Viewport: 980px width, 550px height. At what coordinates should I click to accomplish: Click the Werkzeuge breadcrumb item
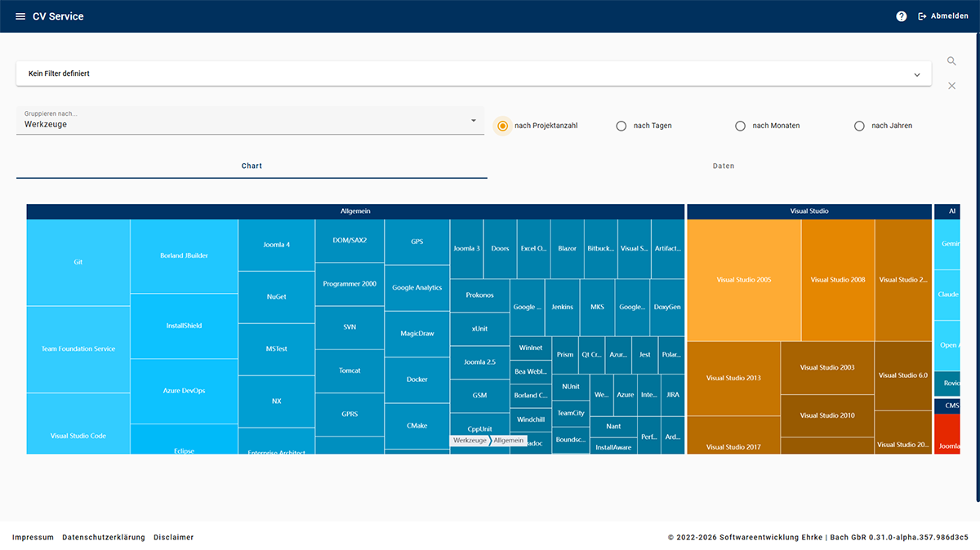pyautogui.click(x=470, y=441)
